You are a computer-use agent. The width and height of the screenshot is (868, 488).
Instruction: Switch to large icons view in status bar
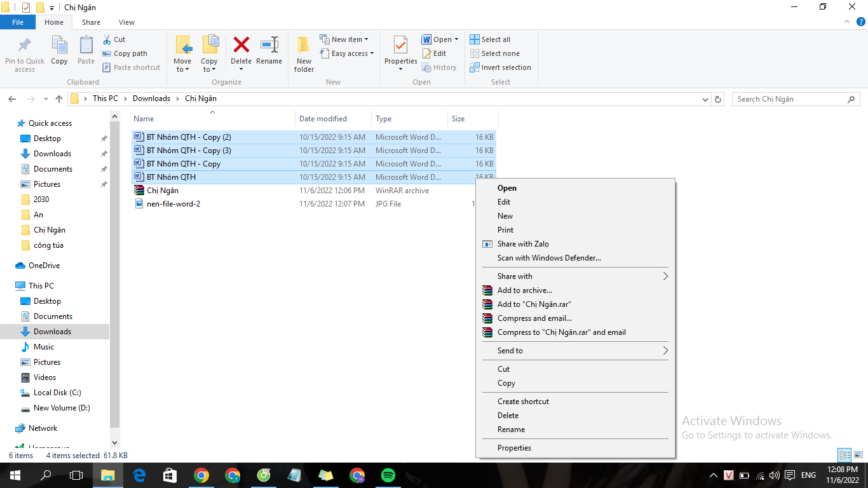point(858,455)
